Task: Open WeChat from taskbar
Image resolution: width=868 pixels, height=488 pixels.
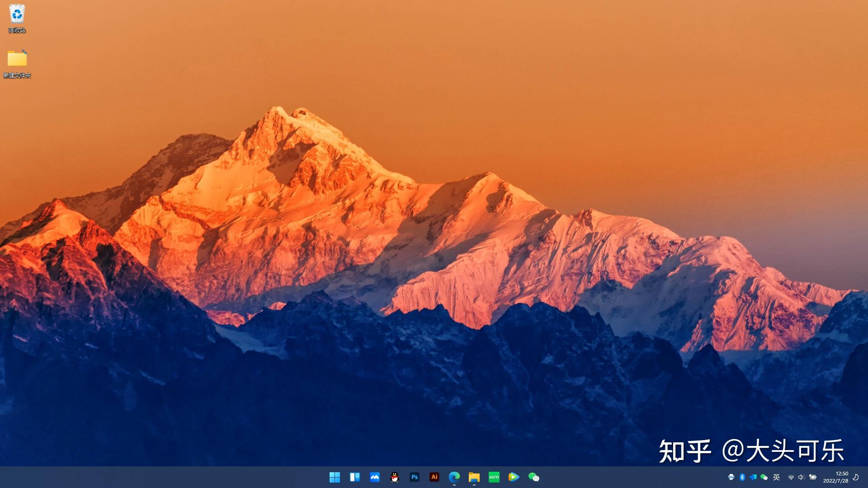Action: tap(533, 477)
